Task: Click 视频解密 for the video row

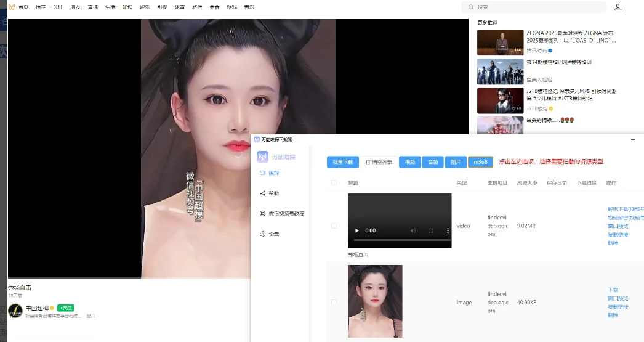Action: 626,218
